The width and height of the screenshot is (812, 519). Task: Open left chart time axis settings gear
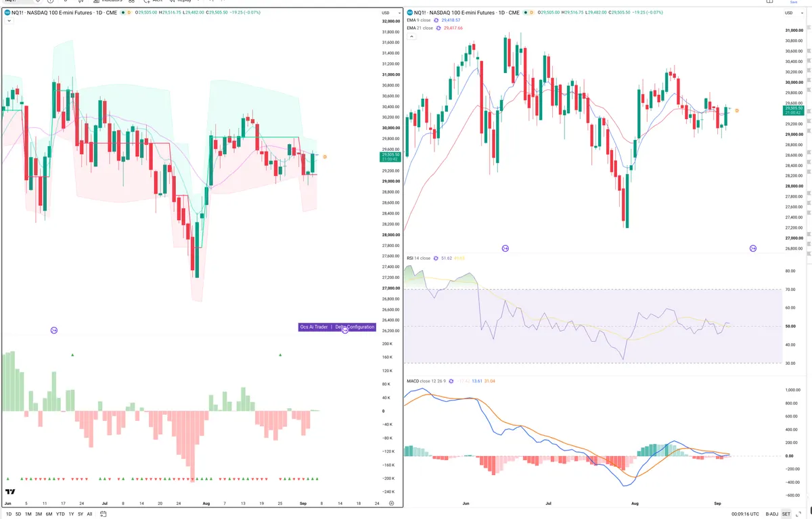(391, 504)
